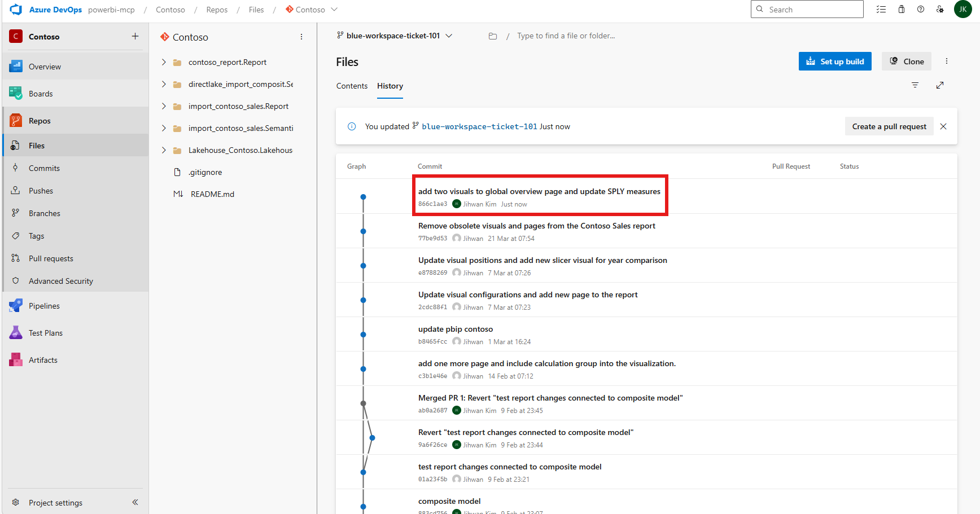Open Files under Repos
This screenshot has height=514, width=980.
(x=76, y=146)
